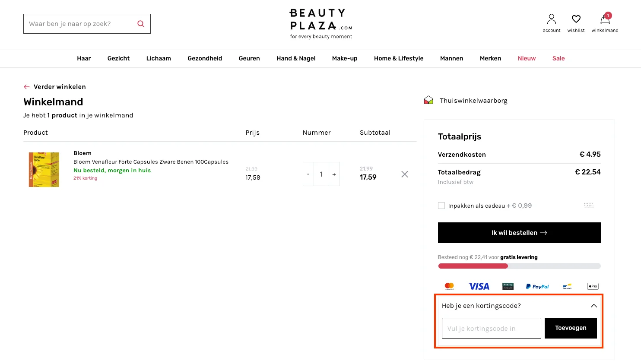Open the Bloem Venafleur Forte product link

pyautogui.click(x=151, y=162)
